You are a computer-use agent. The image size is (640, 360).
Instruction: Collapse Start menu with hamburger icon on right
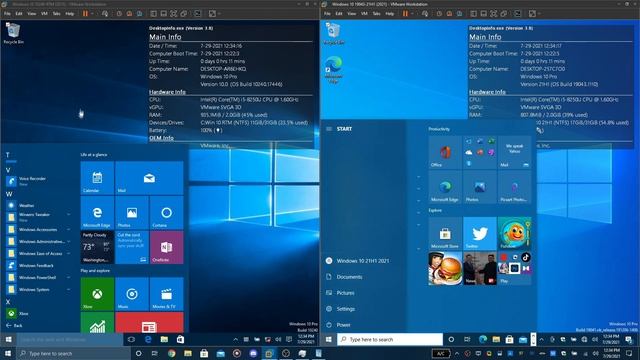point(329,129)
